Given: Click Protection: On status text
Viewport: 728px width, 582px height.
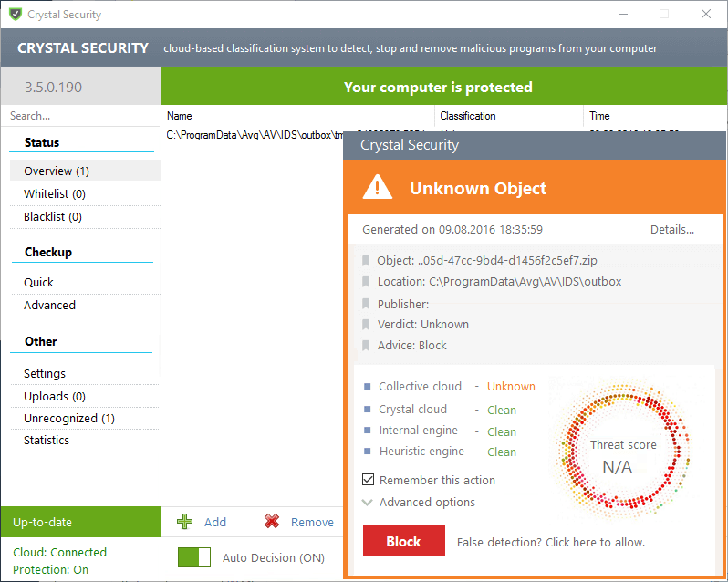Looking at the screenshot, I should 50,569.
